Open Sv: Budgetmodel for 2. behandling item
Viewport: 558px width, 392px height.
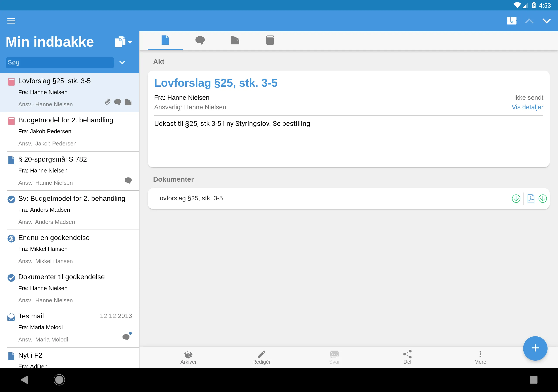tap(70, 210)
